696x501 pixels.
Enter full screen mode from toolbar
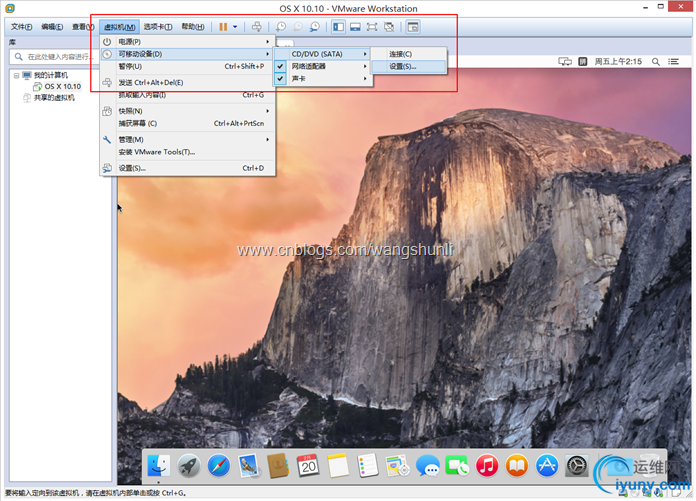tap(372, 27)
